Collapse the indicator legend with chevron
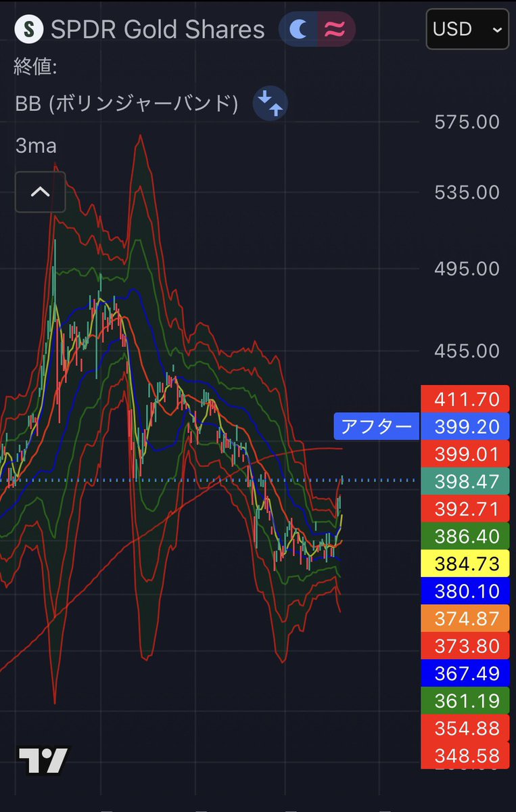Image resolution: width=516 pixels, height=812 pixels. tap(41, 192)
